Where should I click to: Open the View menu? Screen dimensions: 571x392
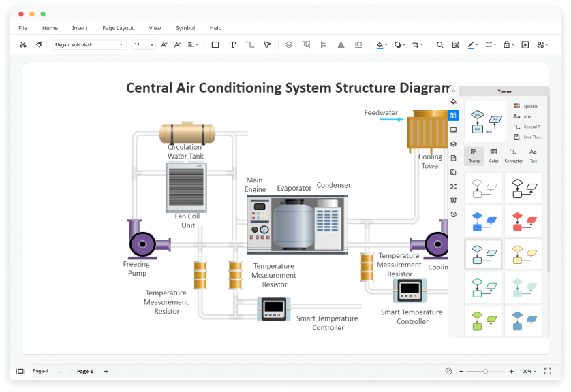point(155,28)
